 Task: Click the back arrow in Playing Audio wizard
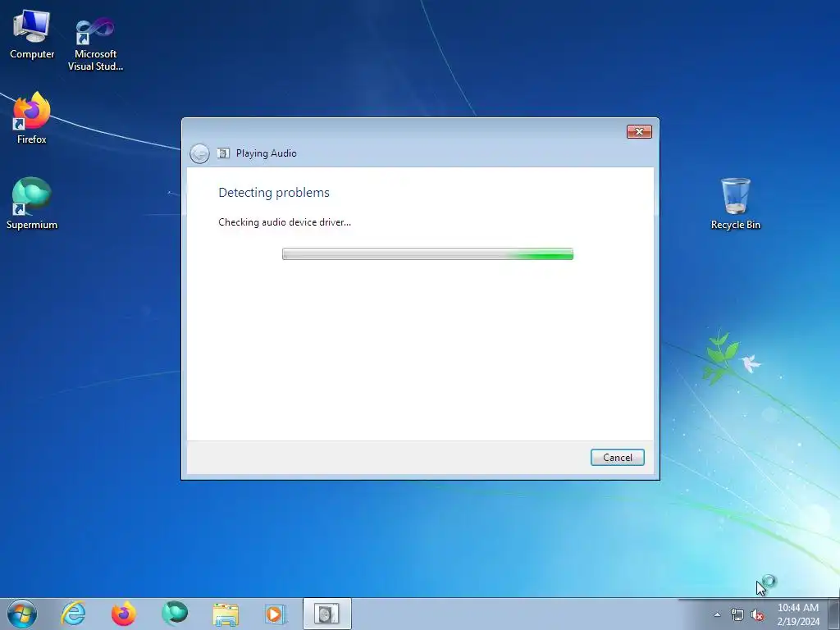(200, 153)
